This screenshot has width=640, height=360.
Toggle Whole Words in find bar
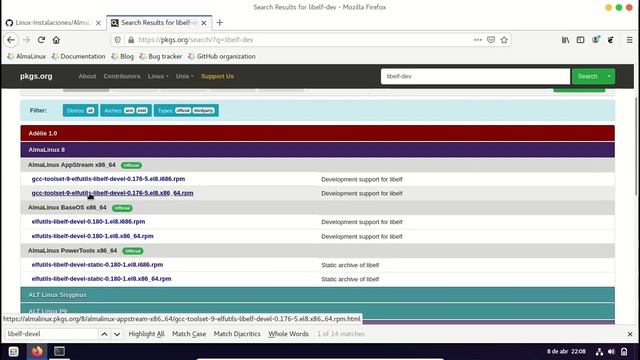tap(288, 334)
